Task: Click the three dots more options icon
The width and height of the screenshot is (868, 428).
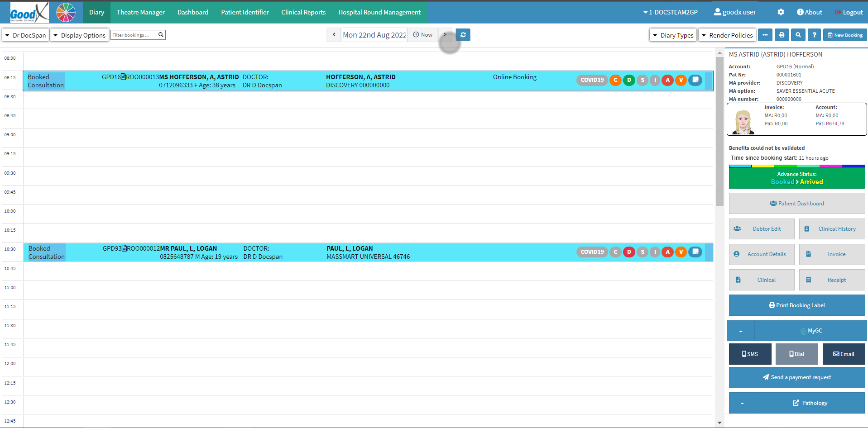Action: tap(765, 35)
